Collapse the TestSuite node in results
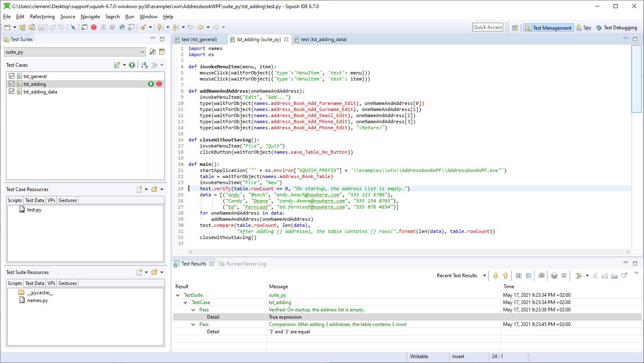Viewport: 644px width, 363px height. click(x=178, y=295)
